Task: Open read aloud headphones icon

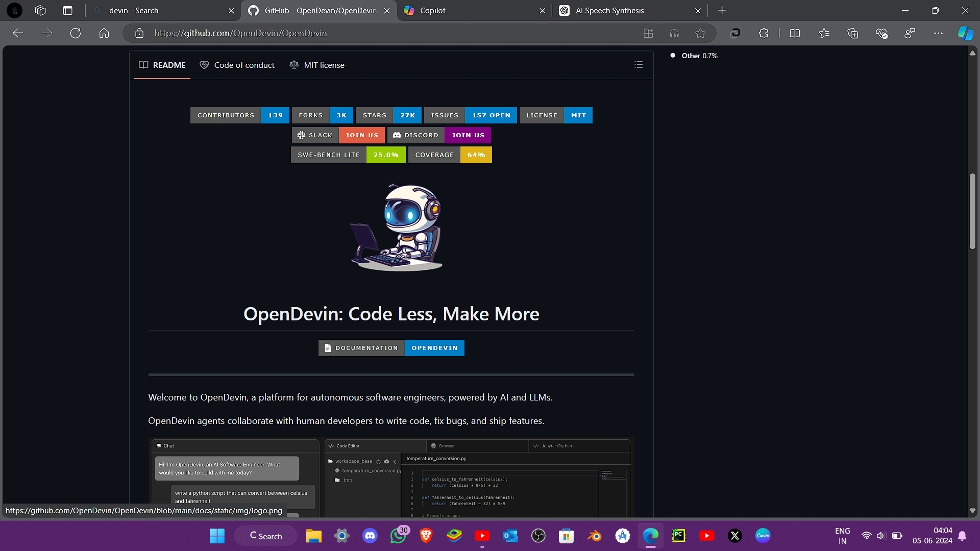Action: tap(674, 33)
